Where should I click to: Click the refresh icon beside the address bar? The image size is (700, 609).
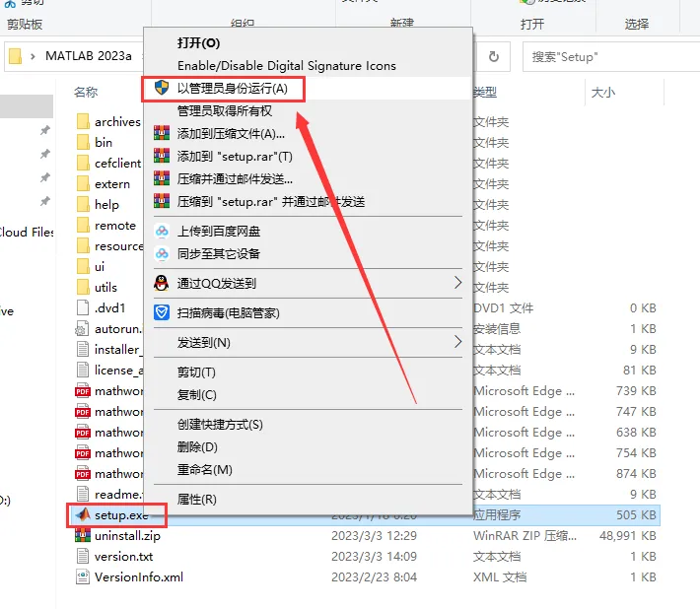(x=493, y=56)
